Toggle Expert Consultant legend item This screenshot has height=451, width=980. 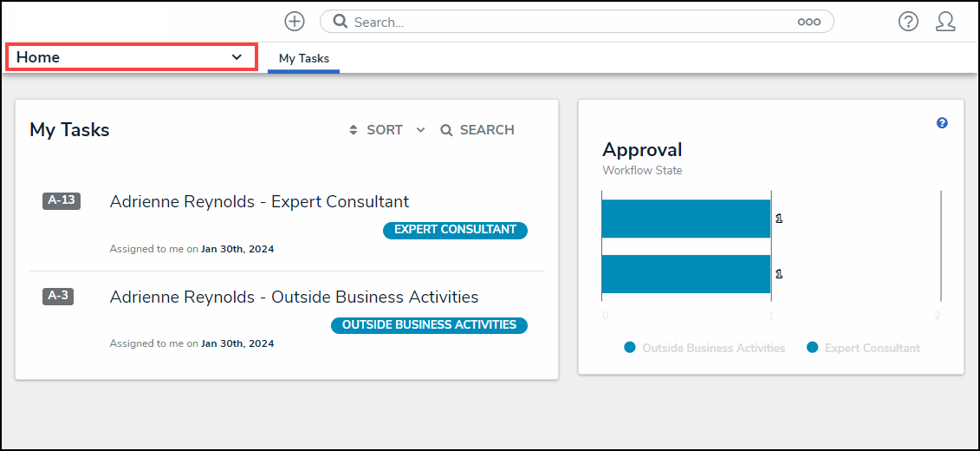click(x=863, y=348)
